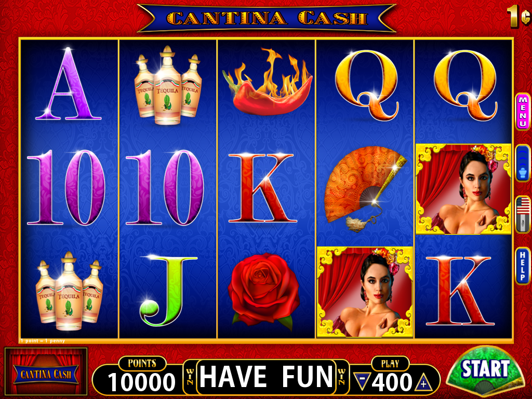Click the Cantina Cash logo thumbnail
This screenshot has height=399, width=532.
pyautogui.click(x=46, y=371)
